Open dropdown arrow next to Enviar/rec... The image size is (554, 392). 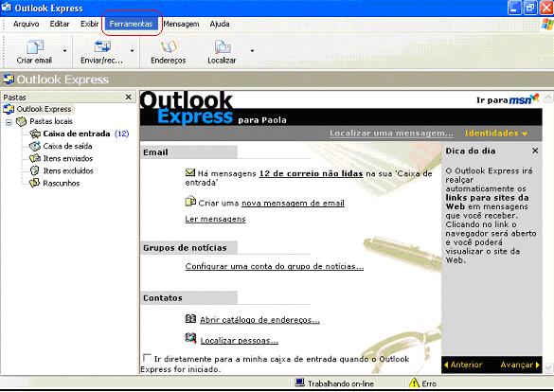point(132,51)
